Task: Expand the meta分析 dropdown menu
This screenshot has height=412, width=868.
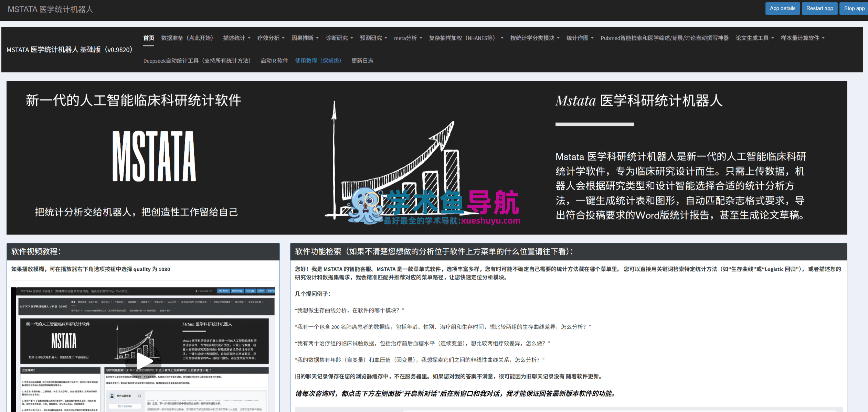Action: [x=408, y=38]
